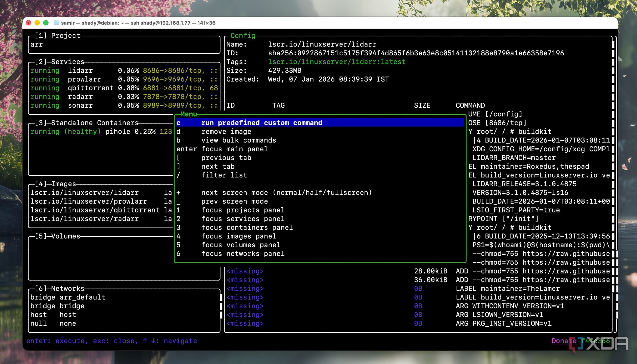Select the 'bridge bridge' network row
637x364 pixels.
coord(124,306)
